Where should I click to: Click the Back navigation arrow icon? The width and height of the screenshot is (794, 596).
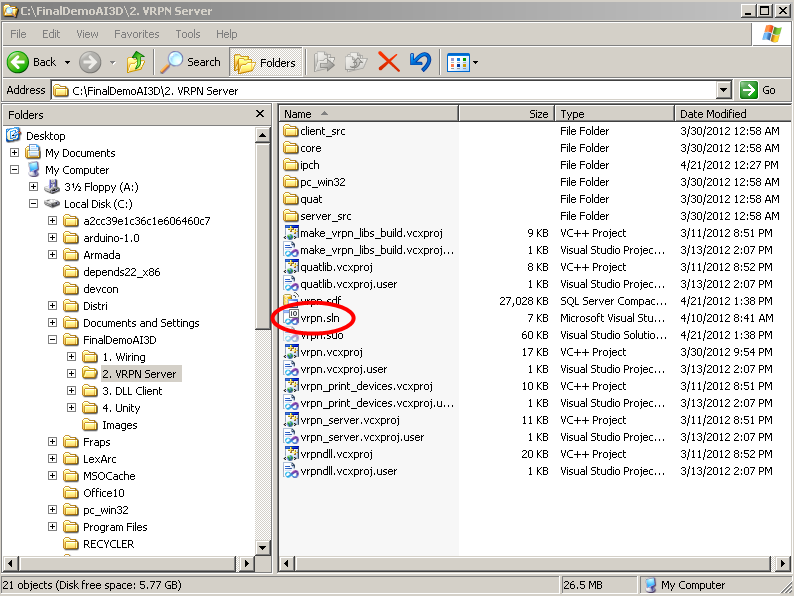pos(18,62)
